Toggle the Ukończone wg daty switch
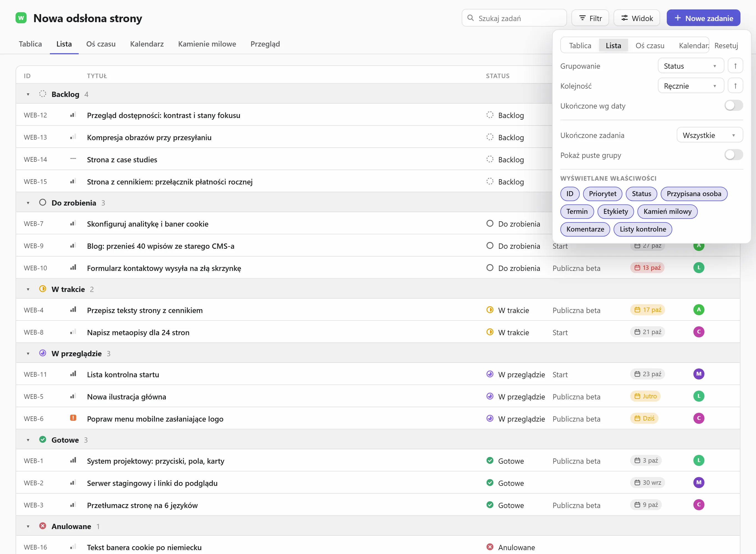Screen dimensions: 756x554 (x=734, y=106)
